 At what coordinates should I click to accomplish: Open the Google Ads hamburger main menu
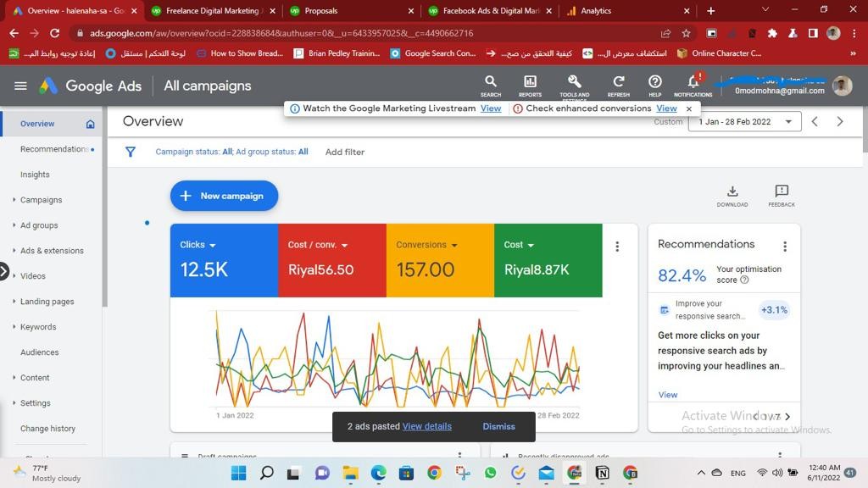tap(20, 86)
